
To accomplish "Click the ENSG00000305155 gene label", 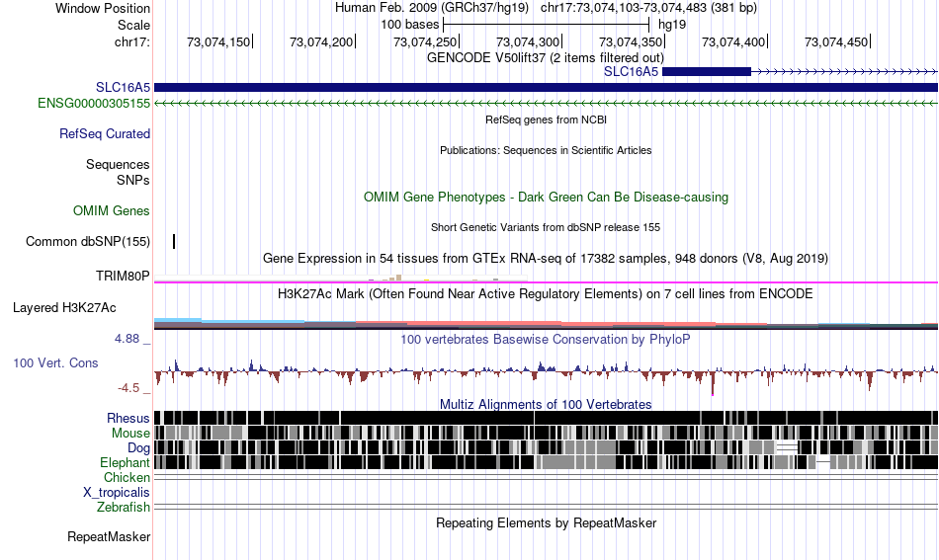I will click(x=94, y=103).
